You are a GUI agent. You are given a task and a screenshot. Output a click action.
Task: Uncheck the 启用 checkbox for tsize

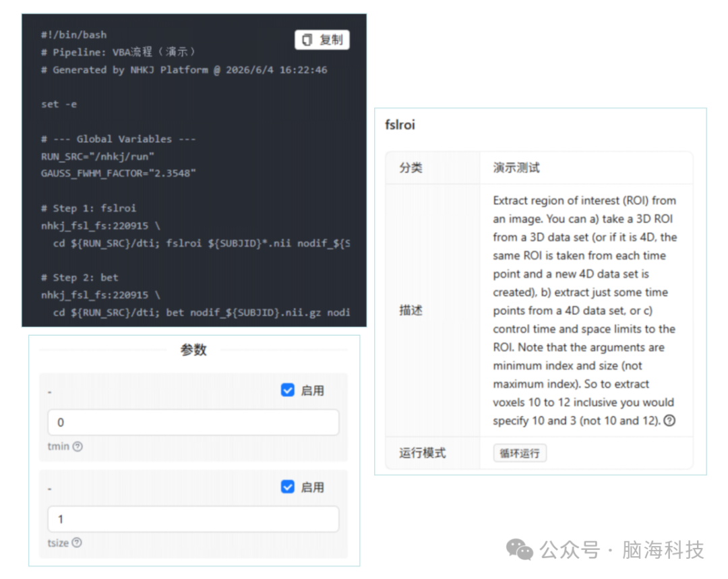pos(287,487)
